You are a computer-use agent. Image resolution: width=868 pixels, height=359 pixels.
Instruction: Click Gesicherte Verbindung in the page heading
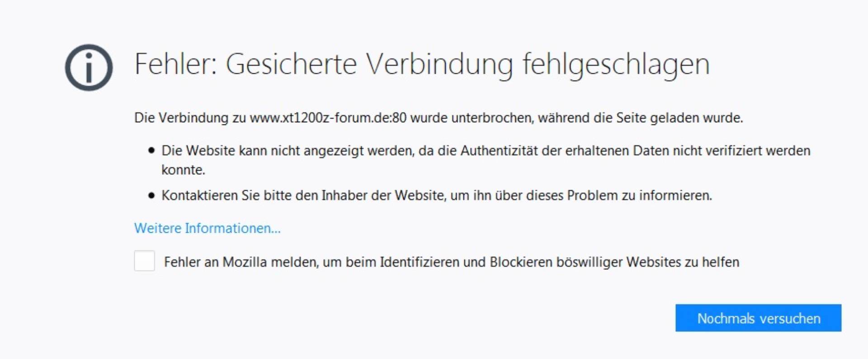pyautogui.click(x=369, y=64)
